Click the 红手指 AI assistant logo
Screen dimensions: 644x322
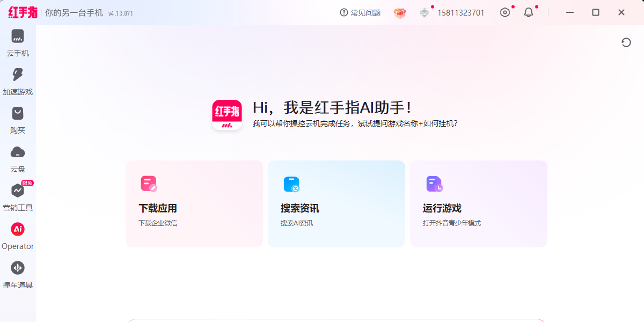tap(227, 115)
